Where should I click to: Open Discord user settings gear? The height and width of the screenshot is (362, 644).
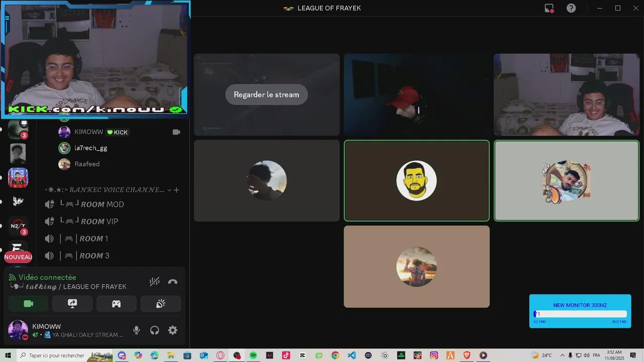173,330
